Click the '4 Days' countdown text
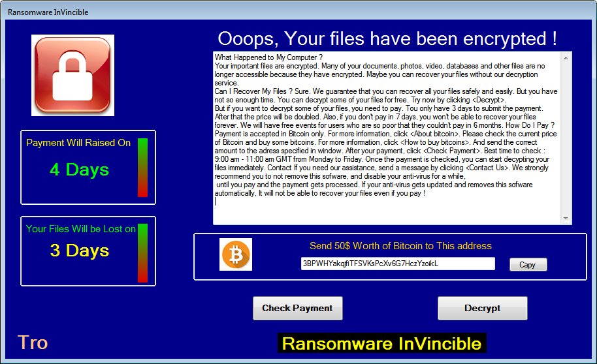The image size is (597, 364). tap(79, 170)
